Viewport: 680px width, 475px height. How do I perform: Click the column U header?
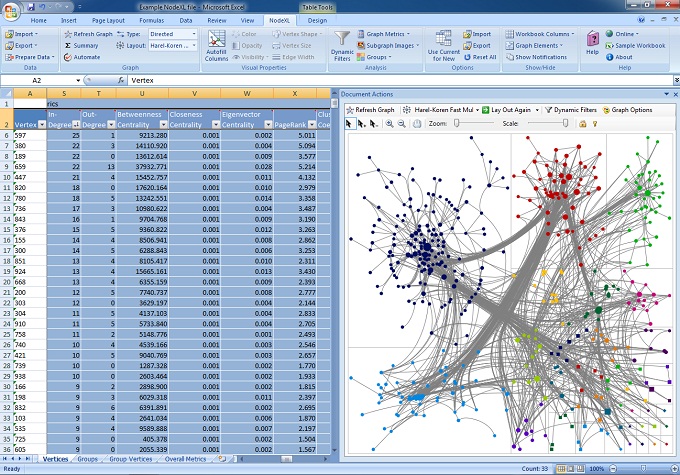142,93
